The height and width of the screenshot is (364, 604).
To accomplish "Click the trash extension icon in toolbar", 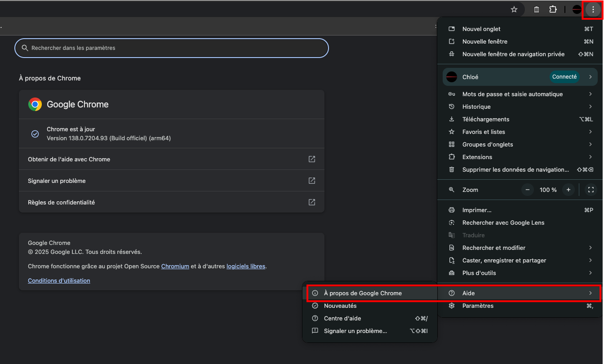I will [537, 9].
